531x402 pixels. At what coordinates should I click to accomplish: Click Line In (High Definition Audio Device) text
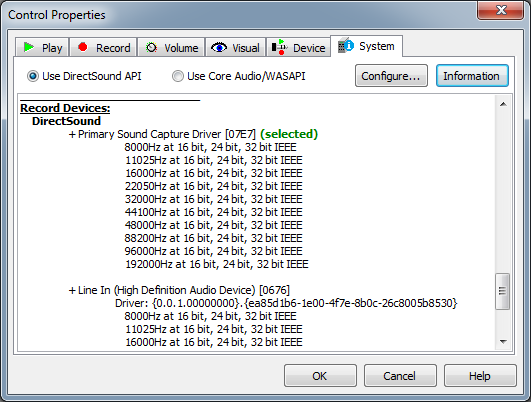(167, 290)
